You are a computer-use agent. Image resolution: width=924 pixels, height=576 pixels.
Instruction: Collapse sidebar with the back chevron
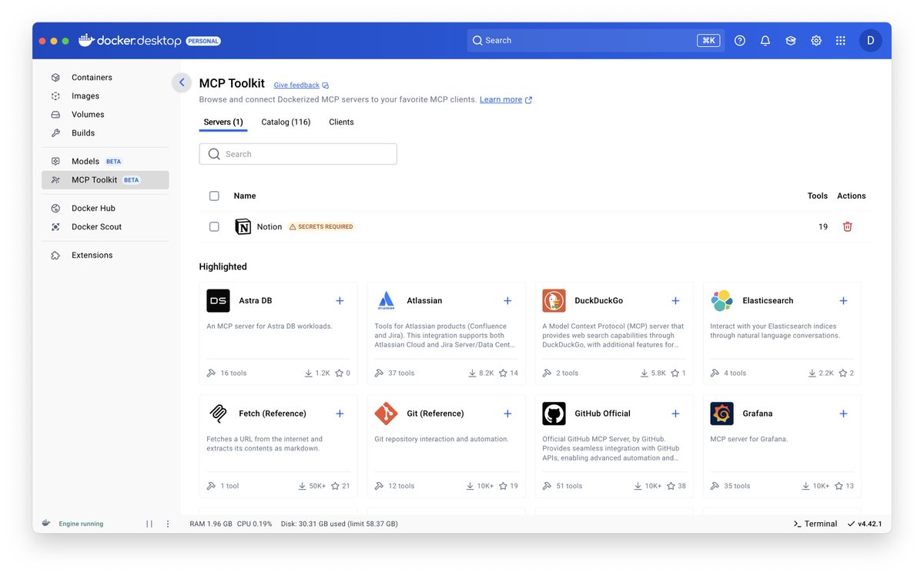[x=182, y=82]
